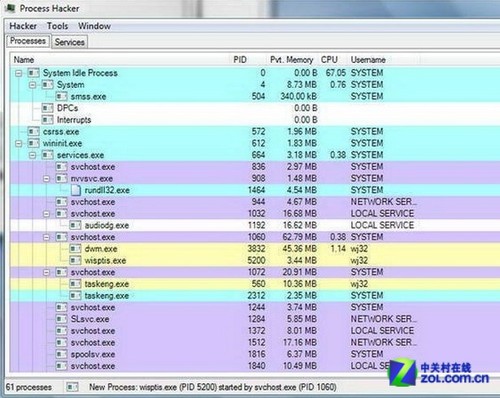Sort by the CPU column header
500x398 pixels.
[329, 60]
